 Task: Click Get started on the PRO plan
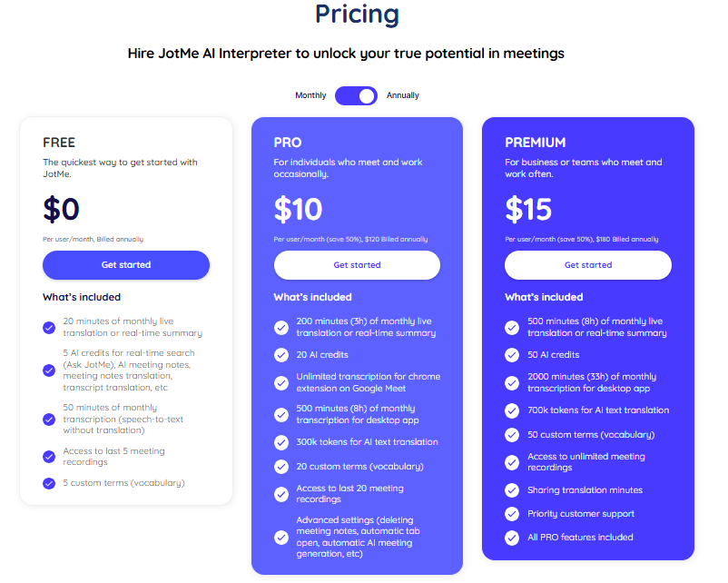pos(357,265)
